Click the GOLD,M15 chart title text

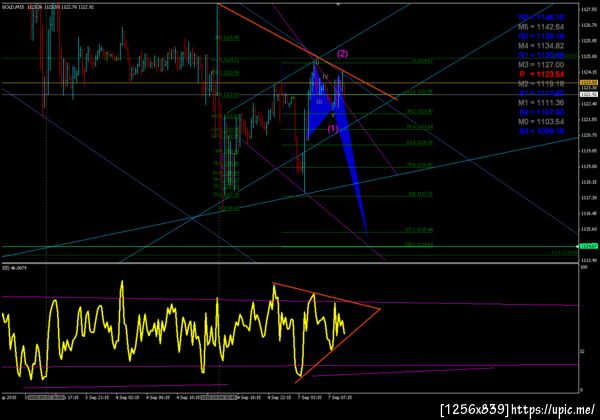click(14, 7)
